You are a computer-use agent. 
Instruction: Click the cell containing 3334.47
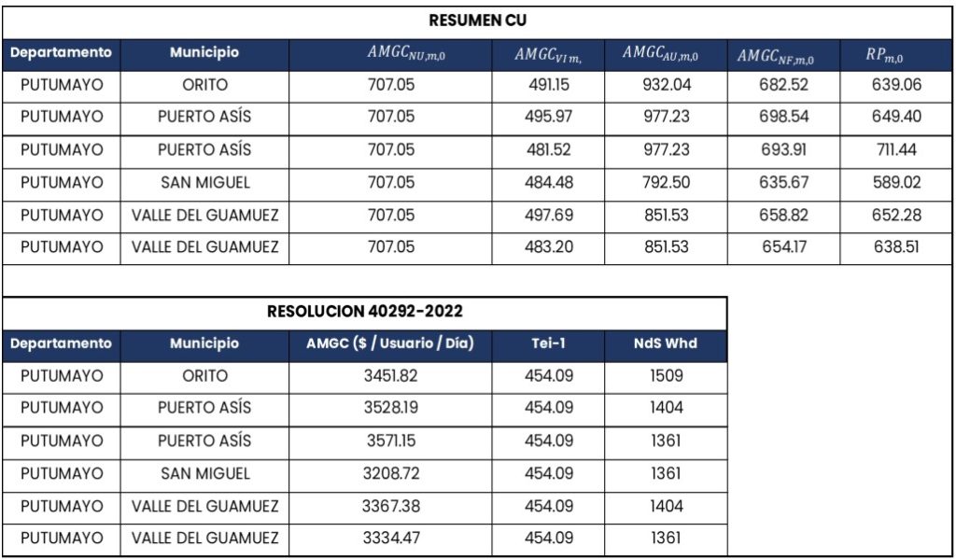pyautogui.click(x=390, y=539)
